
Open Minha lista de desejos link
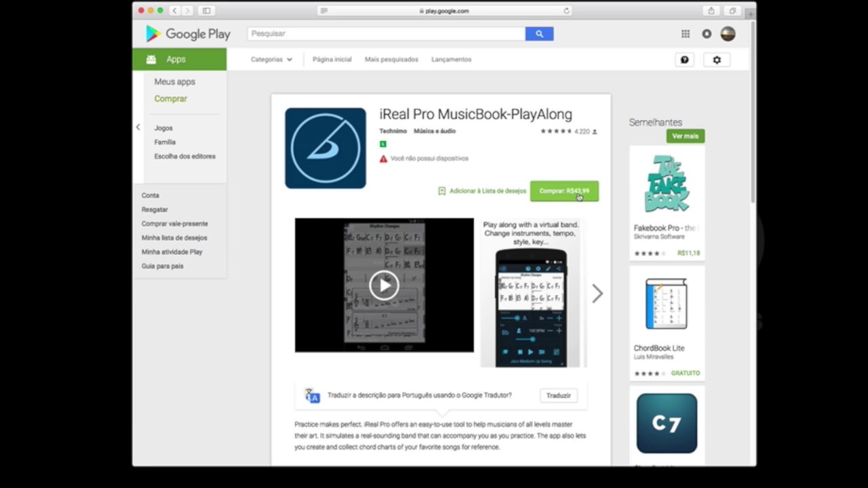tap(174, 238)
